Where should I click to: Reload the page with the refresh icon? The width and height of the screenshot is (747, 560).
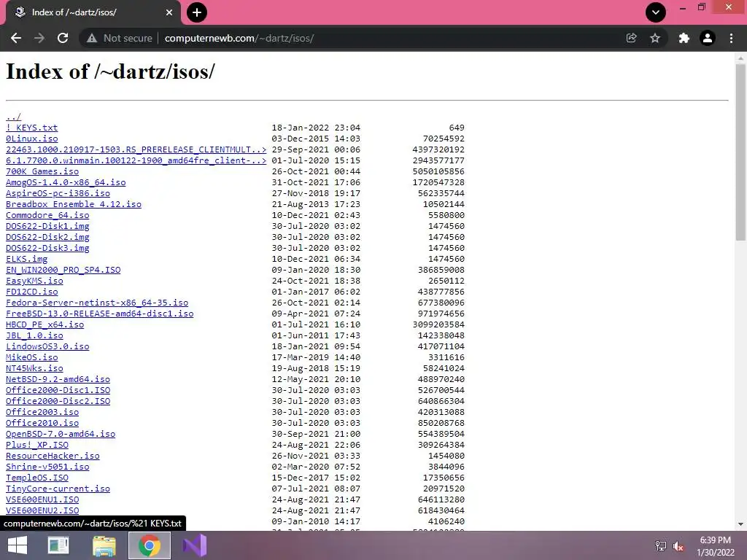(63, 38)
